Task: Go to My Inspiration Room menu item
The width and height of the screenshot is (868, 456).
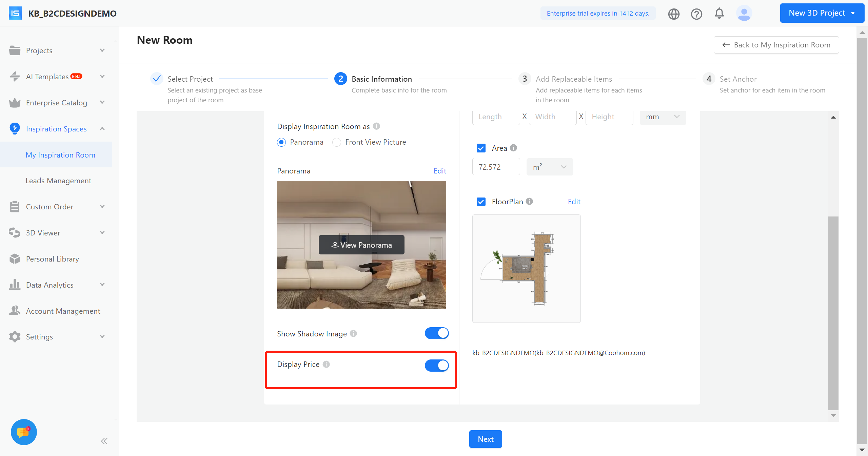Action: pyautogui.click(x=60, y=155)
